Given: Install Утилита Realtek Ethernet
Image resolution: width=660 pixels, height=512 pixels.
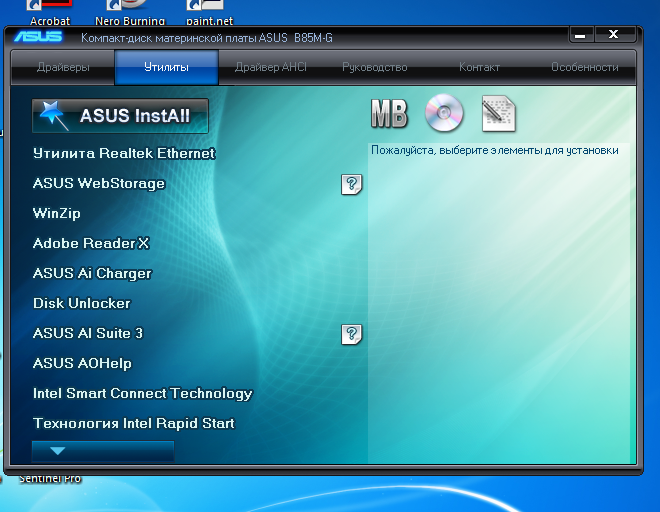Looking at the screenshot, I should (x=124, y=153).
